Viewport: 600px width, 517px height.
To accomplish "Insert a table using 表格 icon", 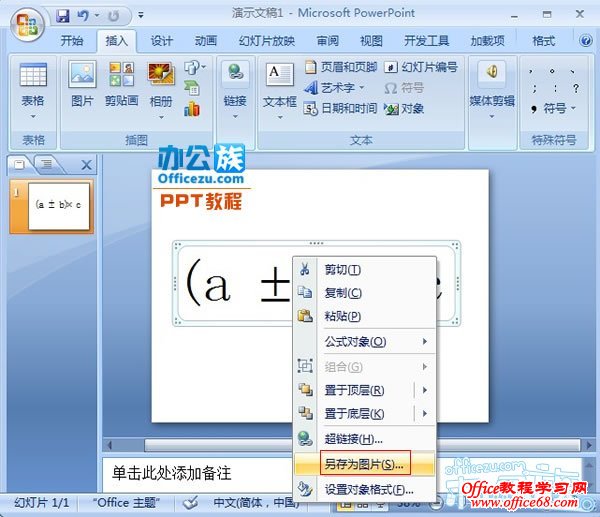I will [x=33, y=75].
